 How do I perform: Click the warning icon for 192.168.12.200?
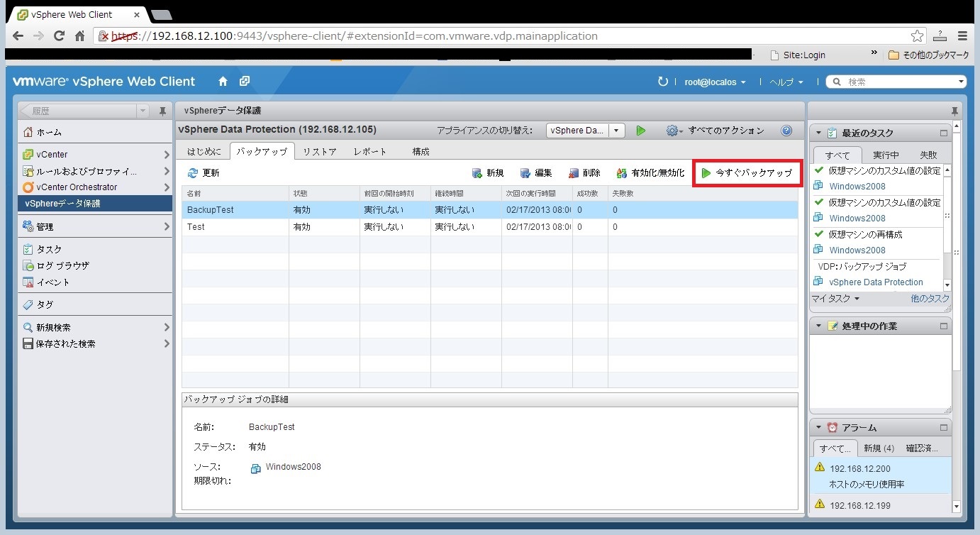tap(820, 468)
